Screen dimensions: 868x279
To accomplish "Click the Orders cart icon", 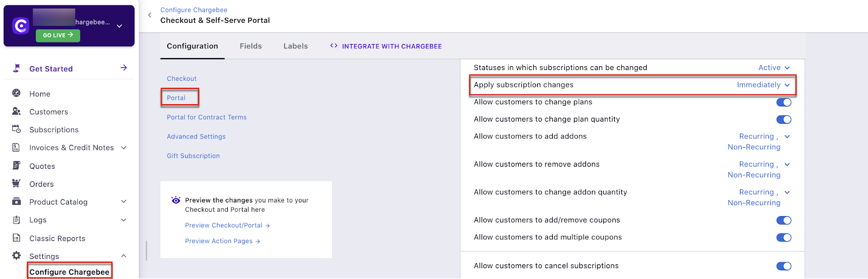I will (x=16, y=183).
